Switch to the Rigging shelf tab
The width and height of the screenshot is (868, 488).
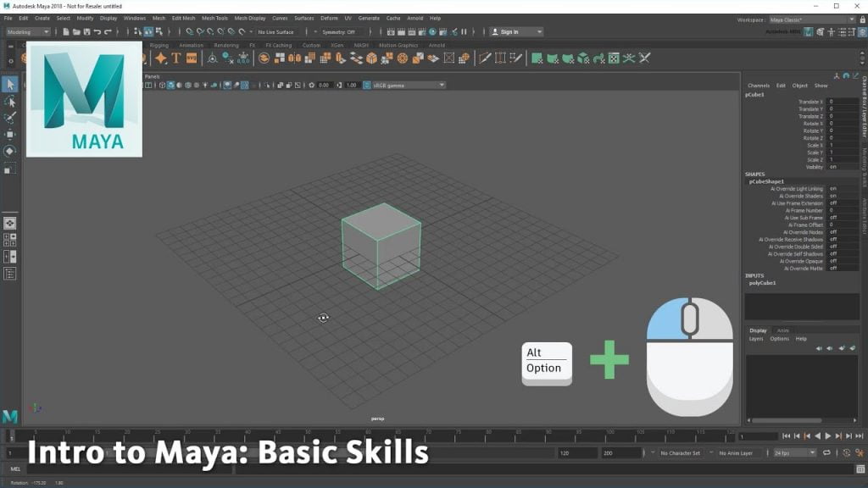159,46
